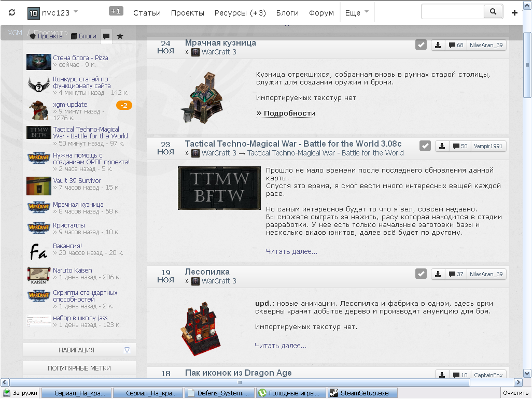
Task: Open the Лесопилка post title
Action: [207, 272]
